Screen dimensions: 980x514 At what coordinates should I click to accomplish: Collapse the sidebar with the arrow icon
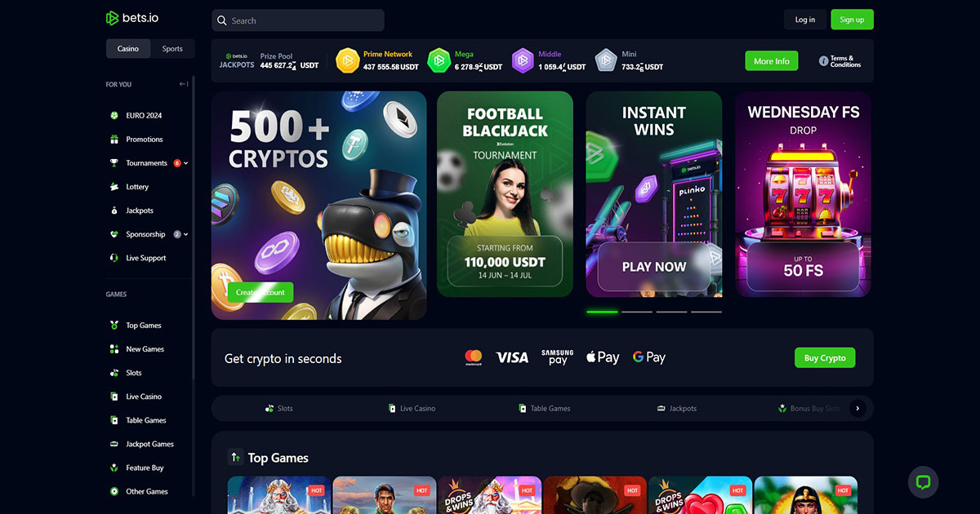coord(184,84)
